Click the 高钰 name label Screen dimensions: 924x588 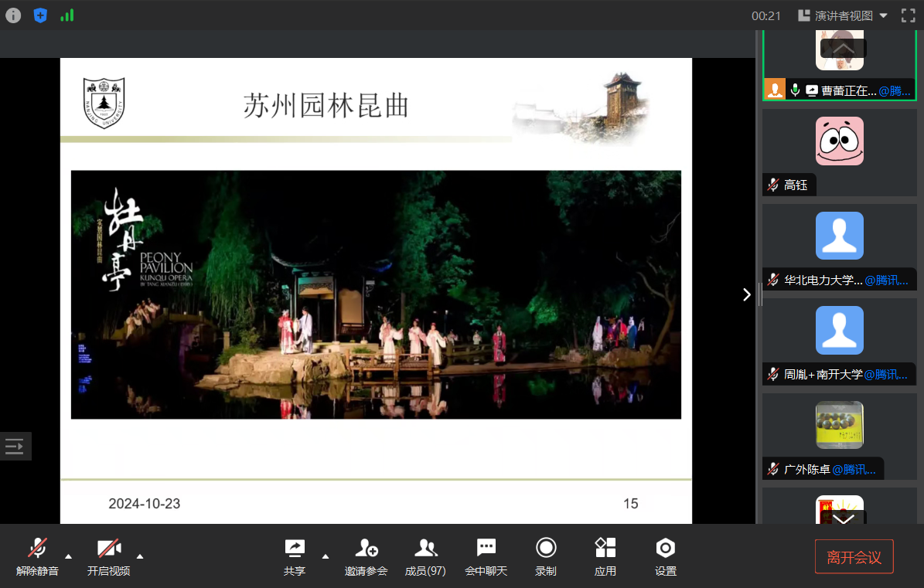click(x=796, y=185)
